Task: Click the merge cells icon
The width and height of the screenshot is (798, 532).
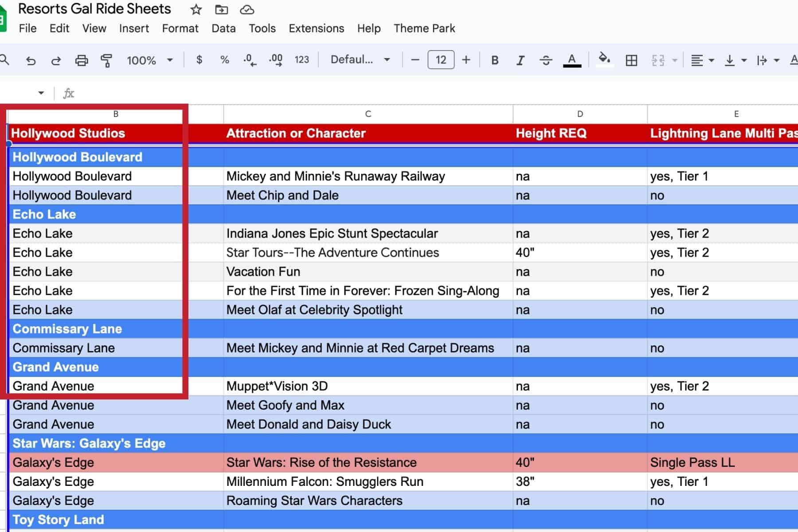Action: coord(658,60)
